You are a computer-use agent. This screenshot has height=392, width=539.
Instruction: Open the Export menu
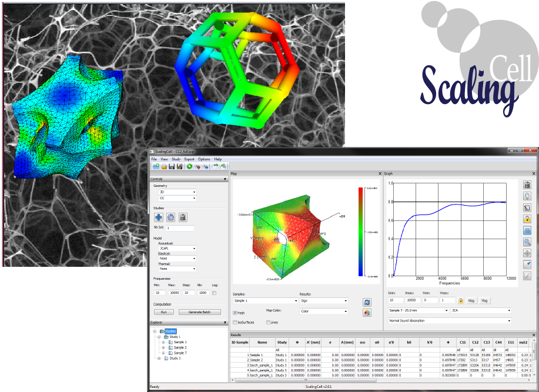coord(189,159)
